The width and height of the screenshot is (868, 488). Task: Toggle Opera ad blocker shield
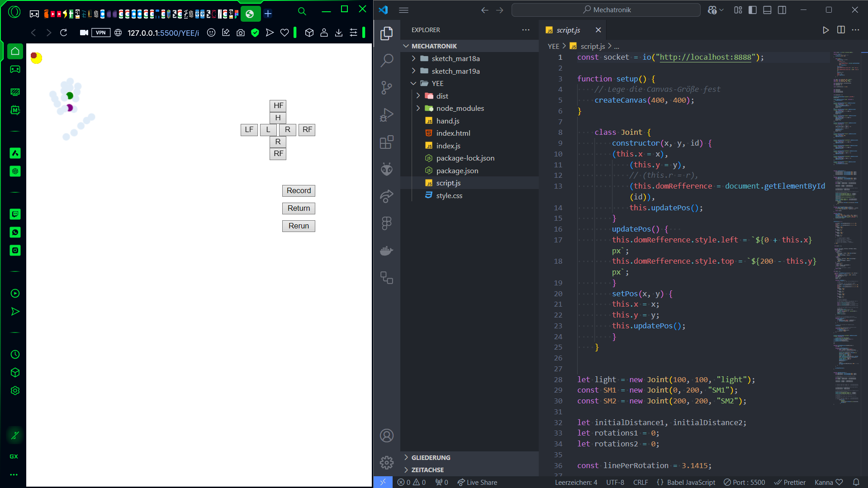coord(255,33)
